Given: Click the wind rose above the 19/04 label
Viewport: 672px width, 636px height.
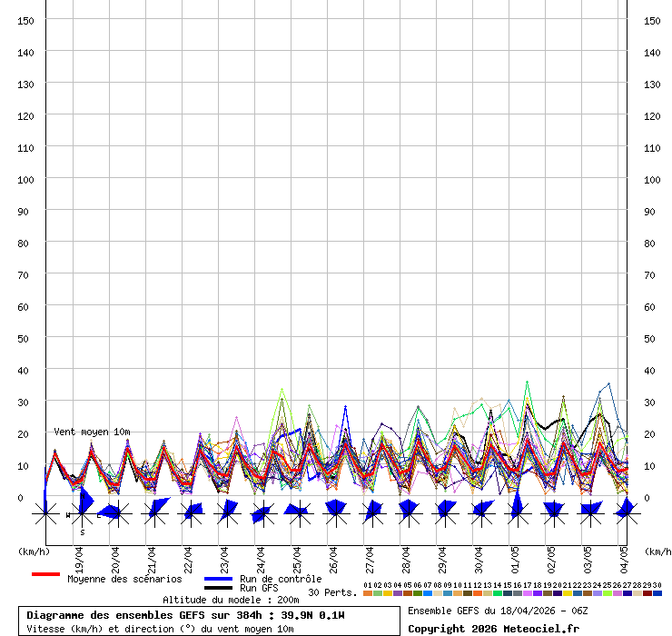Looking at the screenshot, I should tap(82, 513).
